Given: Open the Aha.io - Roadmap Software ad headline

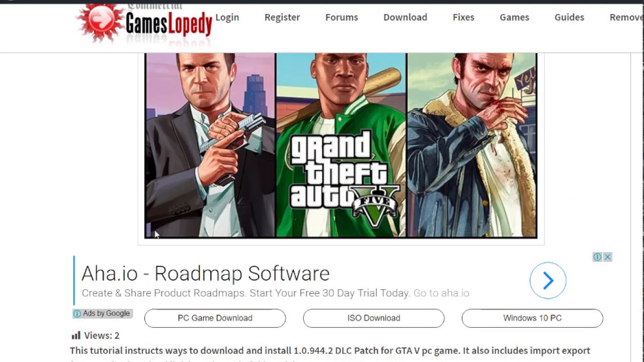Looking at the screenshot, I should coord(205,274).
